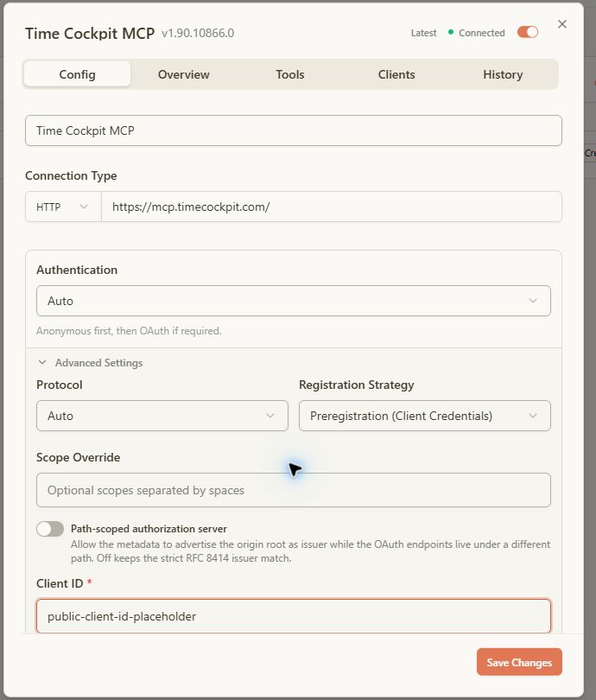Click the Authentication section label
Image resolution: width=596 pixels, height=700 pixels.
tap(77, 270)
